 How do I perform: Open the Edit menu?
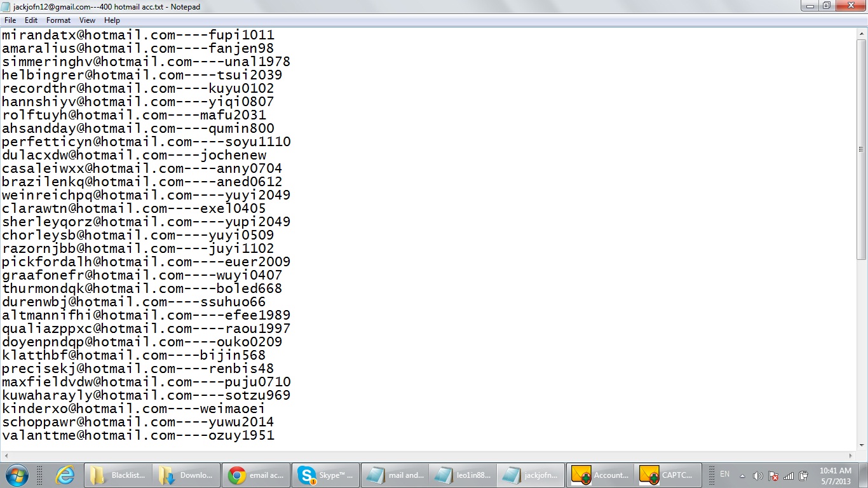coord(31,20)
